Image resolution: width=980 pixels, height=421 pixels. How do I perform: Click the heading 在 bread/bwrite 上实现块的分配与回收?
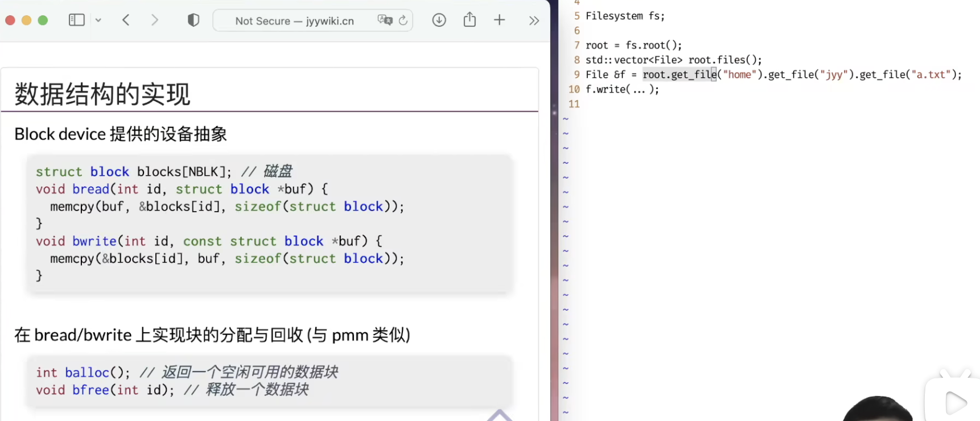point(212,335)
